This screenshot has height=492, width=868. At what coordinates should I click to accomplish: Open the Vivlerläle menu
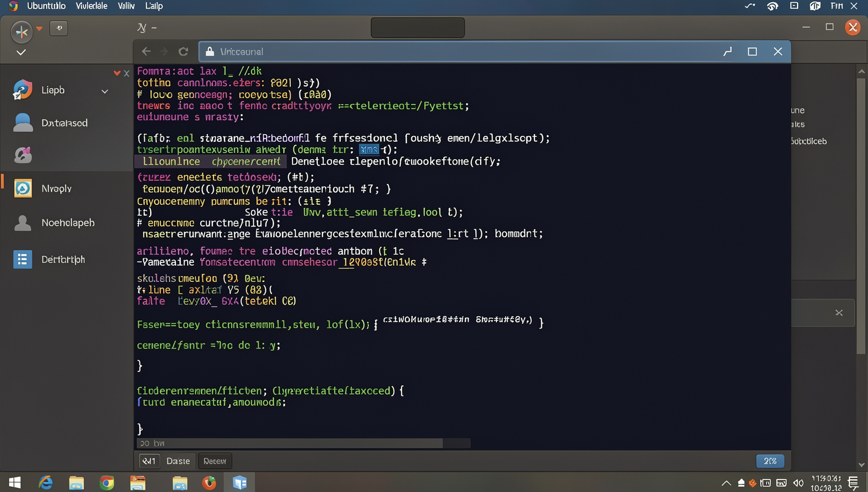[x=91, y=6]
